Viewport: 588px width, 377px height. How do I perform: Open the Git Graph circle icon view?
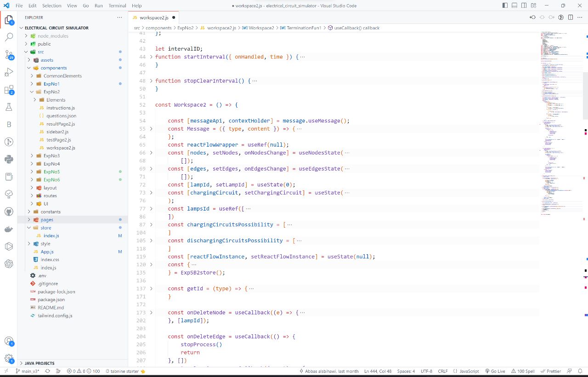(x=9, y=142)
